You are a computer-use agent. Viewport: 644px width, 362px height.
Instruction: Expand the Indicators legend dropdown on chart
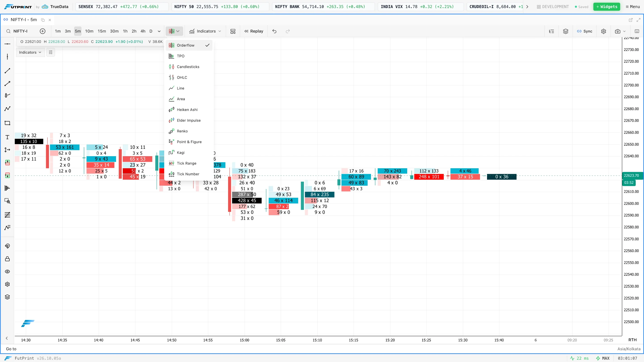[x=30, y=52]
